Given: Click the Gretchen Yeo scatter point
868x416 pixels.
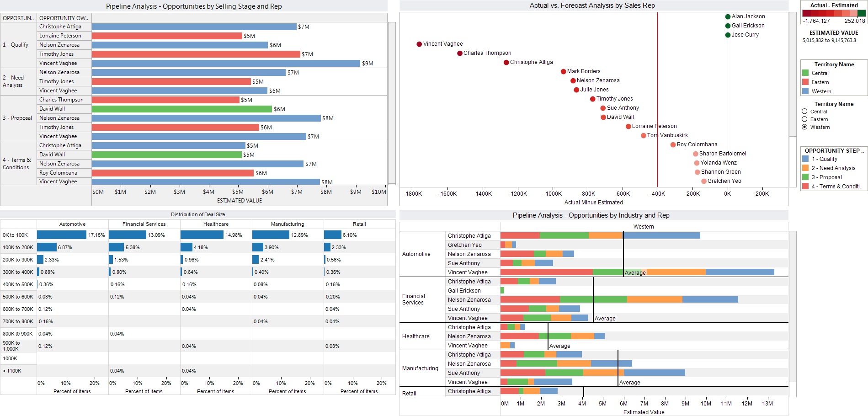Looking at the screenshot, I should tap(704, 181).
